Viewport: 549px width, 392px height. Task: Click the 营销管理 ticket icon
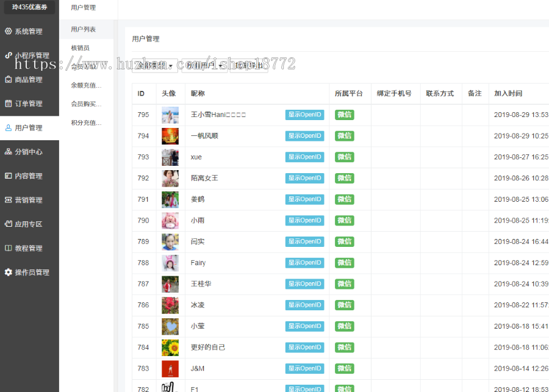pyautogui.click(x=8, y=200)
